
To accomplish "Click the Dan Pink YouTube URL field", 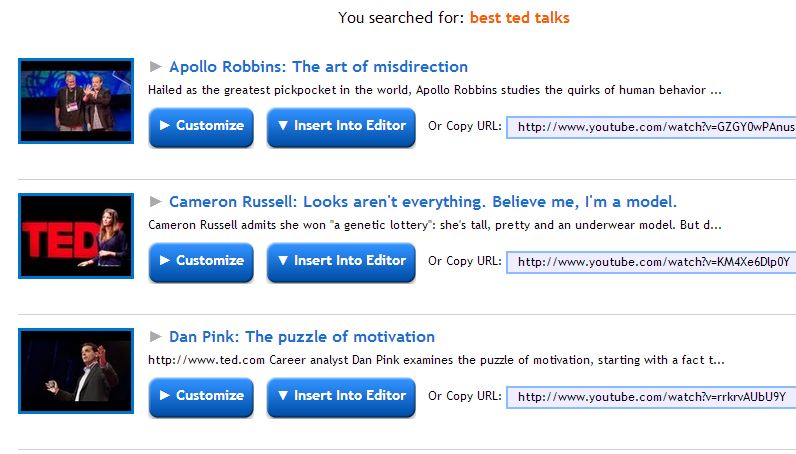I will pos(652,397).
